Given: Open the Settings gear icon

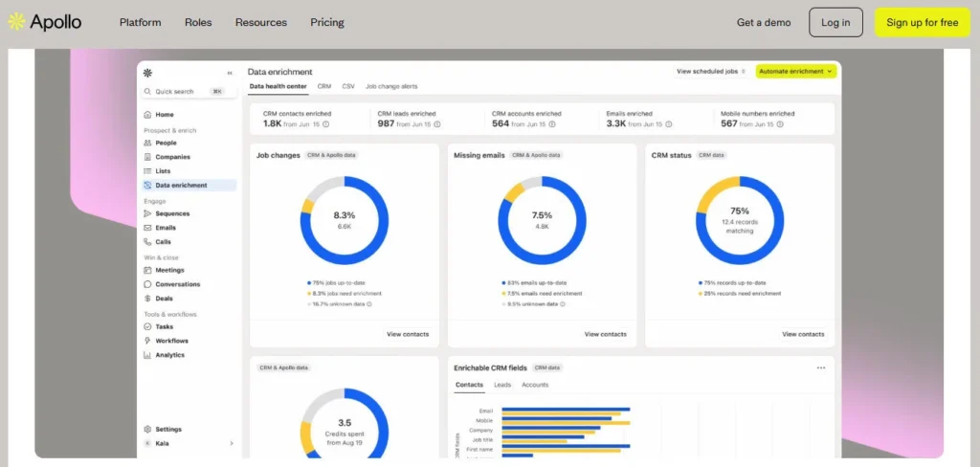Looking at the screenshot, I should (x=147, y=429).
